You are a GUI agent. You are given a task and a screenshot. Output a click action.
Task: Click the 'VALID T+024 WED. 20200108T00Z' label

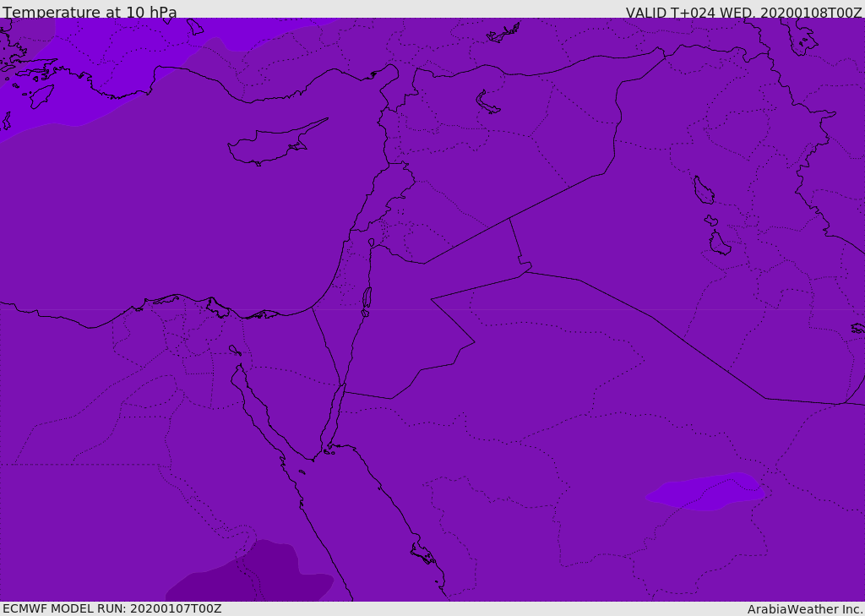743,13
